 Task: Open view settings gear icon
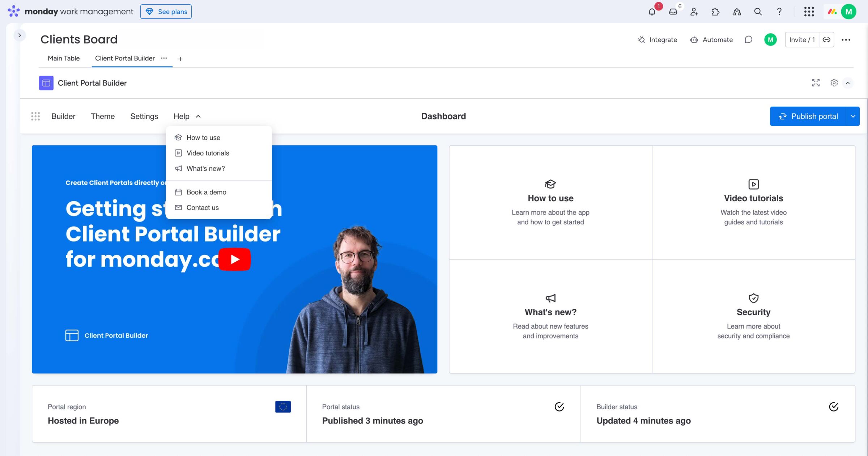[834, 83]
